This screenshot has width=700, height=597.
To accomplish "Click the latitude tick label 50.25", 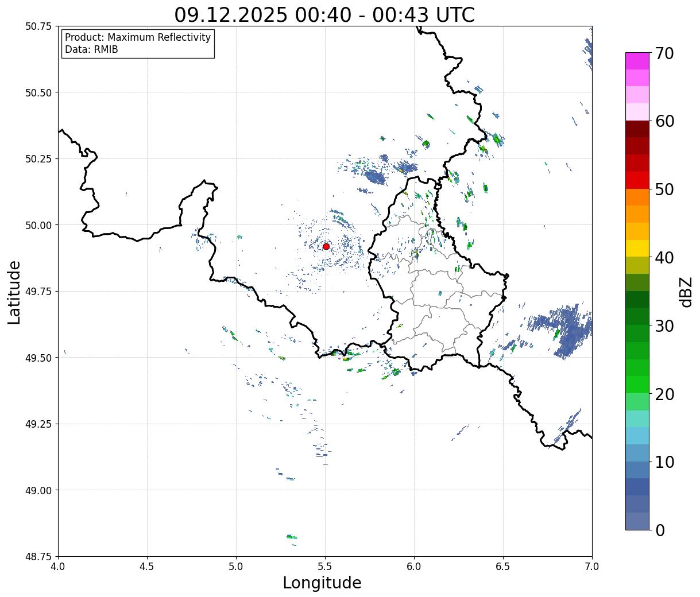I will (38, 159).
